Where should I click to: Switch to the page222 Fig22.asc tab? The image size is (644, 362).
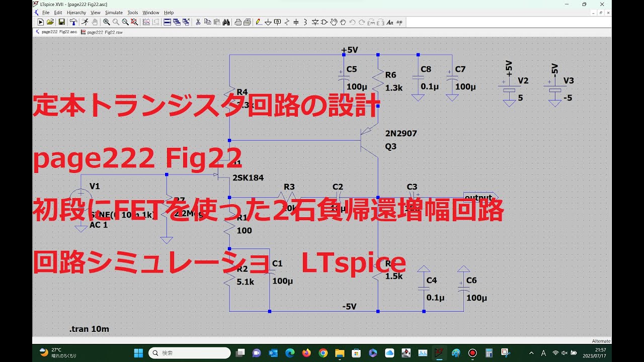pyautogui.click(x=56, y=32)
